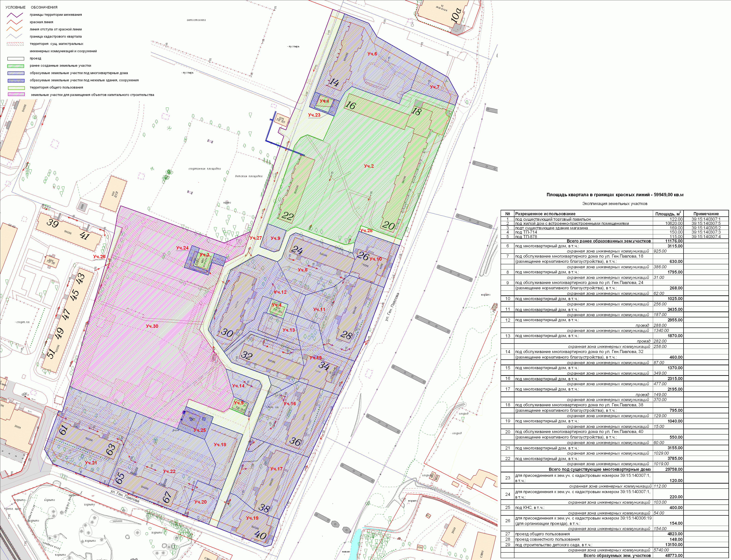Select parcel label Уч.2 in the green area

click(369, 166)
